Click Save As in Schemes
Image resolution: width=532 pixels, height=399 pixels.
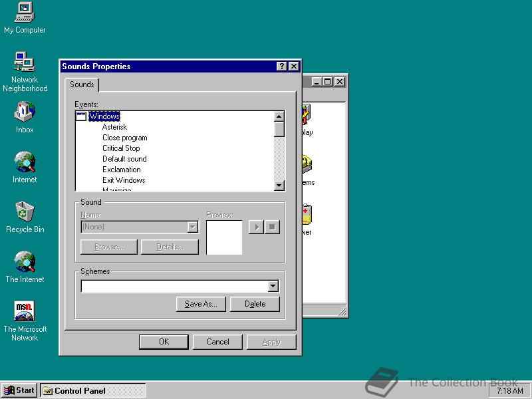[x=201, y=304]
